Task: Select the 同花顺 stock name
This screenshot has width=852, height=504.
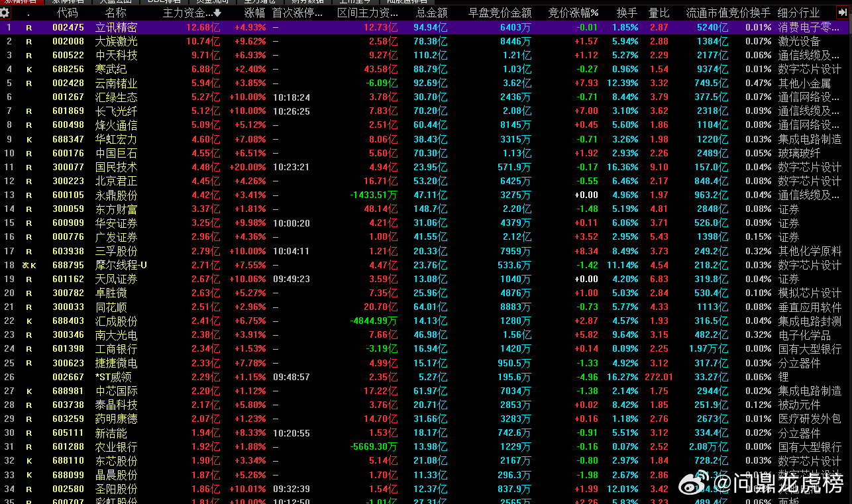Action: tap(111, 307)
